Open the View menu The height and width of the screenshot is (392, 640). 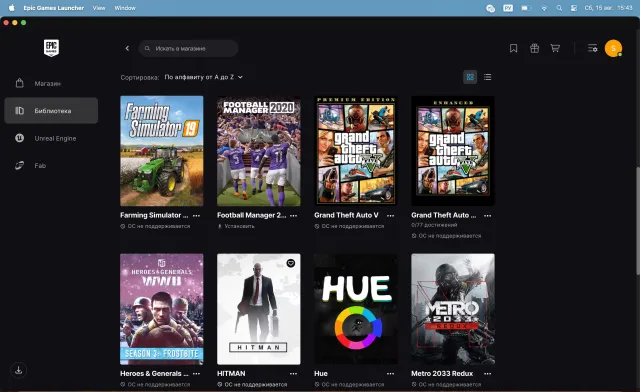pyautogui.click(x=99, y=8)
